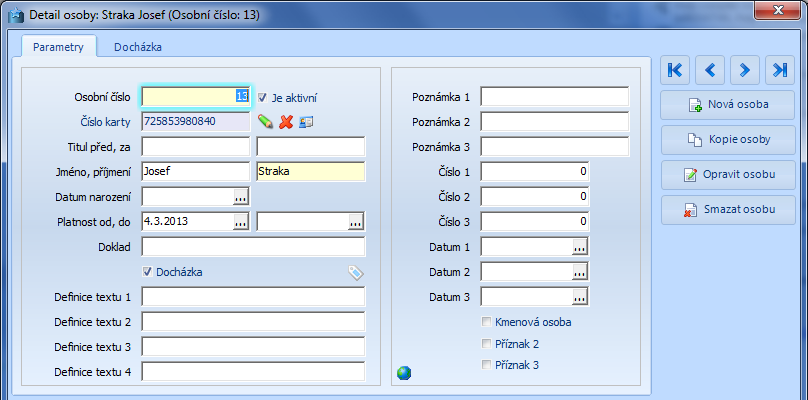Click the Nová osoba button
This screenshot has height=400, width=808.
point(728,105)
